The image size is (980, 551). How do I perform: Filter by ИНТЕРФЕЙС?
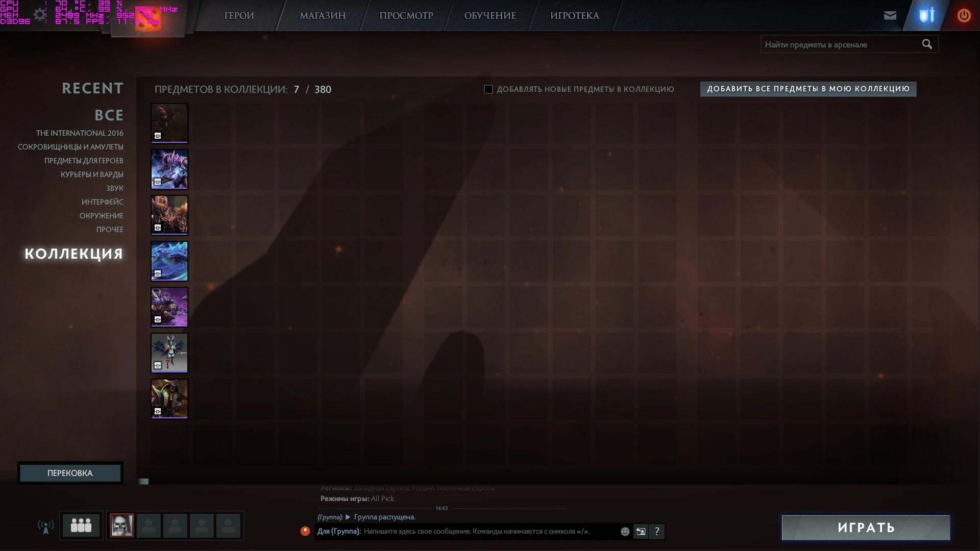pos(103,202)
